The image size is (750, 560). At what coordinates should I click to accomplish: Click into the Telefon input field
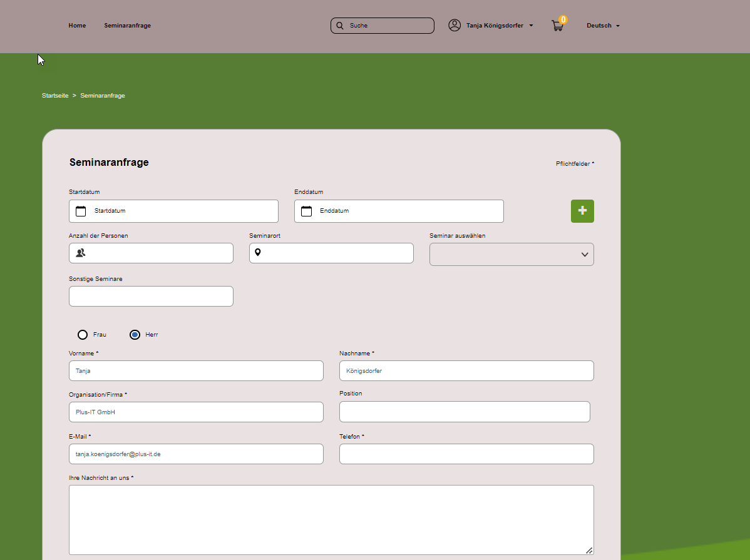pyautogui.click(x=466, y=454)
